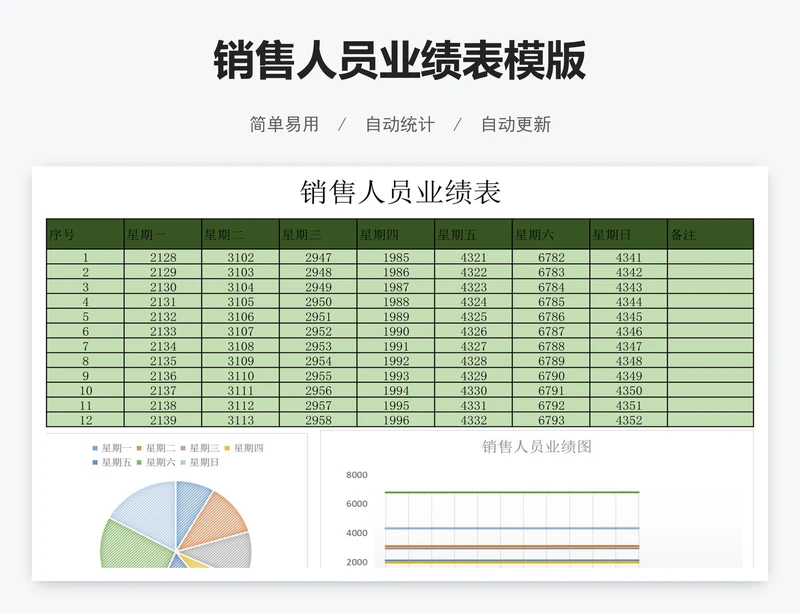Select cell with value 4332
The height and width of the screenshot is (613, 800).
[473, 420]
